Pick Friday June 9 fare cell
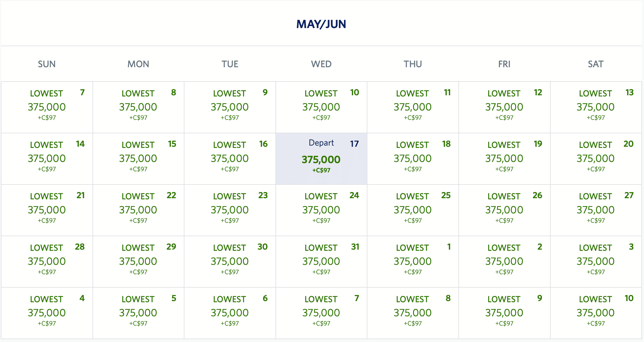This screenshot has width=644, height=342. (x=504, y=313)
